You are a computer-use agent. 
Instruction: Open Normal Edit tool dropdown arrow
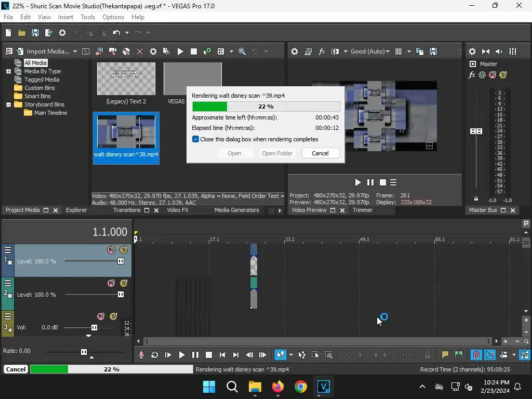pos(291,355)
